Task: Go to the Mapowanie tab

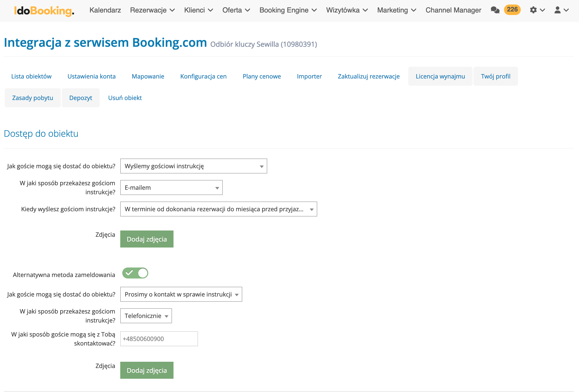Action: (148, 76)
